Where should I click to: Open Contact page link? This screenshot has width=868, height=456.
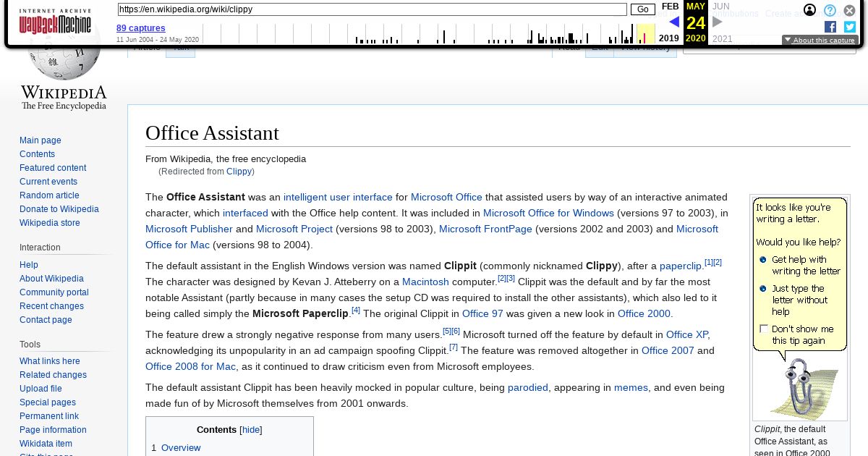point(46,320)
